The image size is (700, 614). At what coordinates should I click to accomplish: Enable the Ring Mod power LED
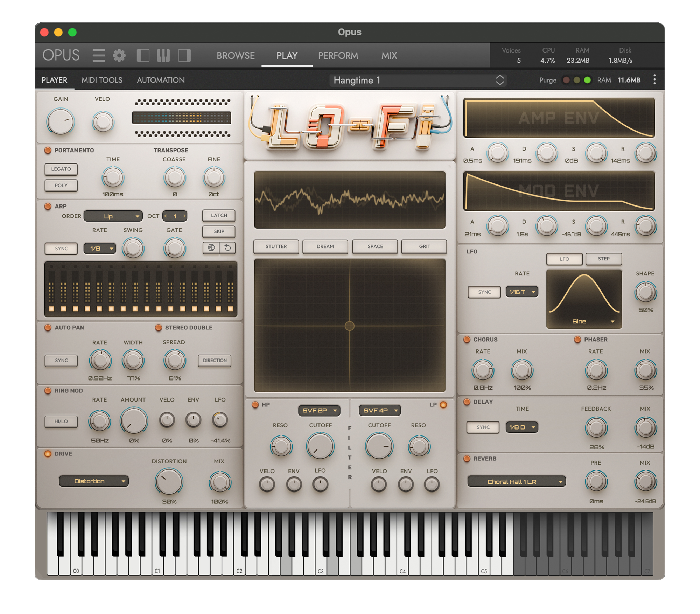(x=48, y=391)
